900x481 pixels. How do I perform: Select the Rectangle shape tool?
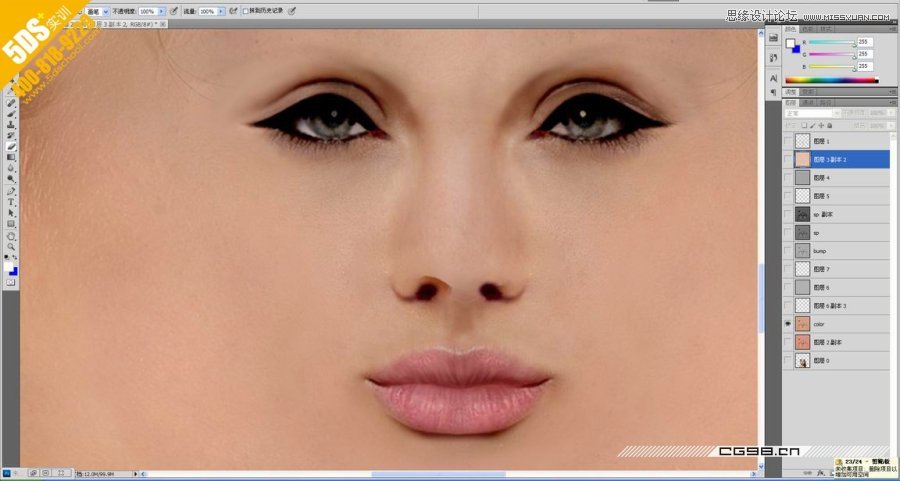pyautogui.click(x=11, y=224)
